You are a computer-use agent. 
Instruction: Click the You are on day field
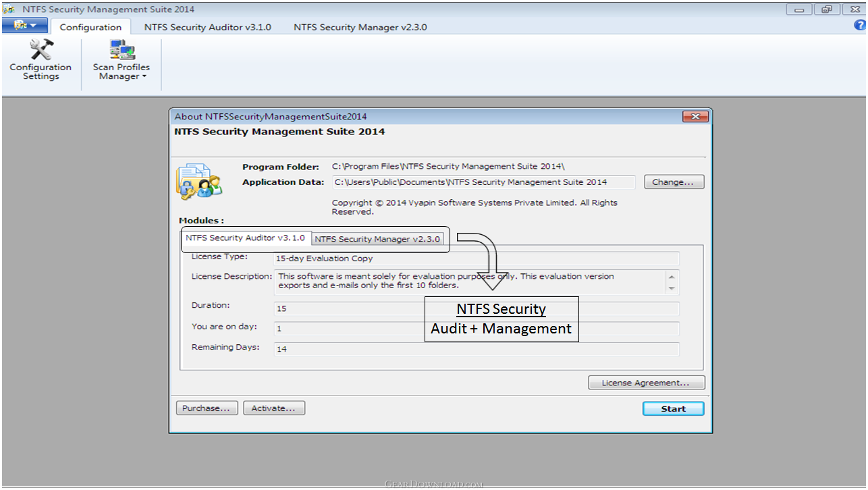[476, 329]
